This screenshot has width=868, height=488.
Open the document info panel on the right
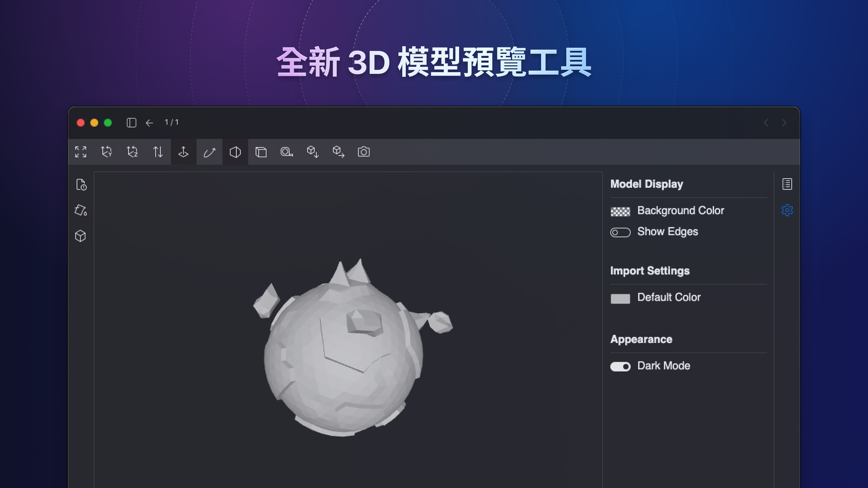[x=787, y=184]
